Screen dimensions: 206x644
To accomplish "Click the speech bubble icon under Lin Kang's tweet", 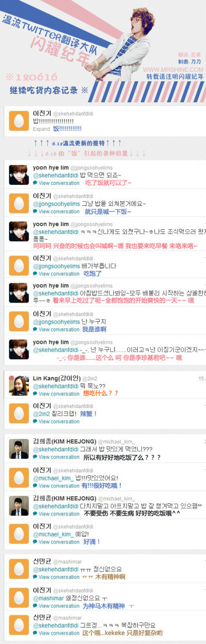I will click(35, 394).
